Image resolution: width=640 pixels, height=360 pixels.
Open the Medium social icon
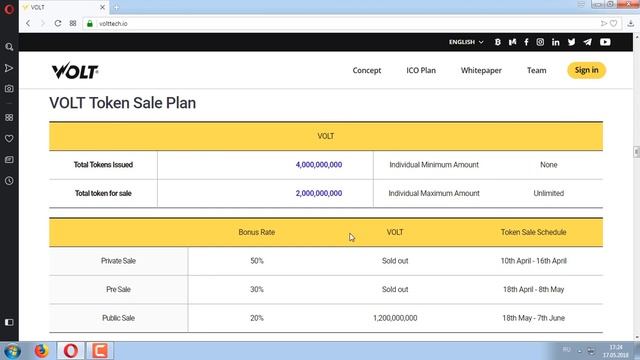[512, 42]
